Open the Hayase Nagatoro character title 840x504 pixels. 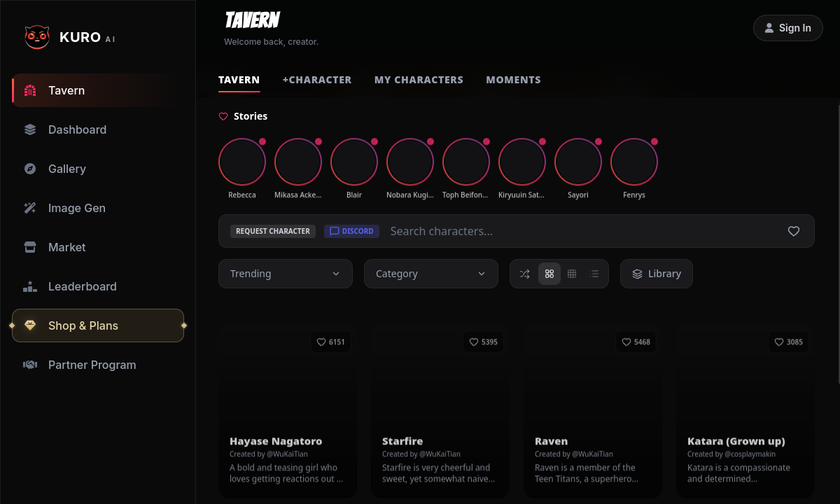point(276,442)
